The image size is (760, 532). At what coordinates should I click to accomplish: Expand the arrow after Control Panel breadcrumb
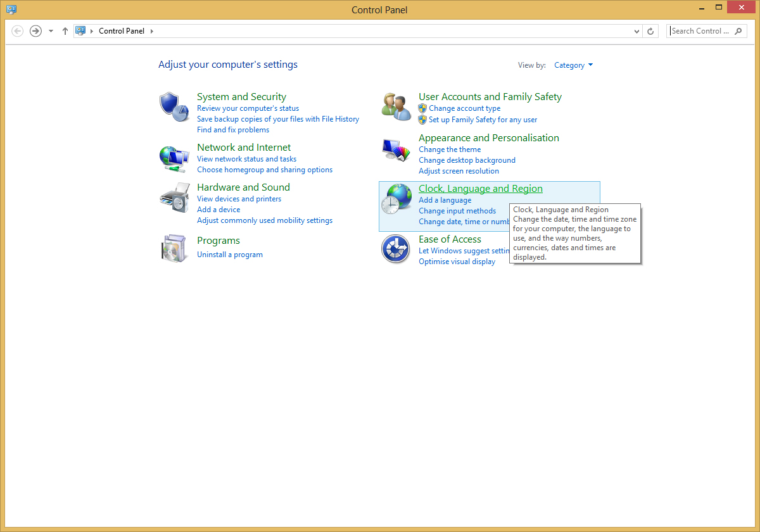pos(152,31)
